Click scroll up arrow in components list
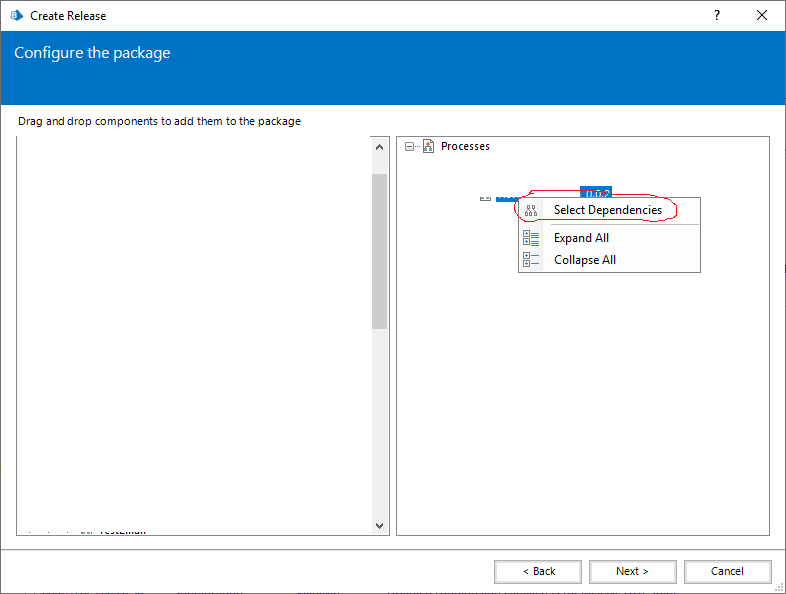 tap(379, 147)
